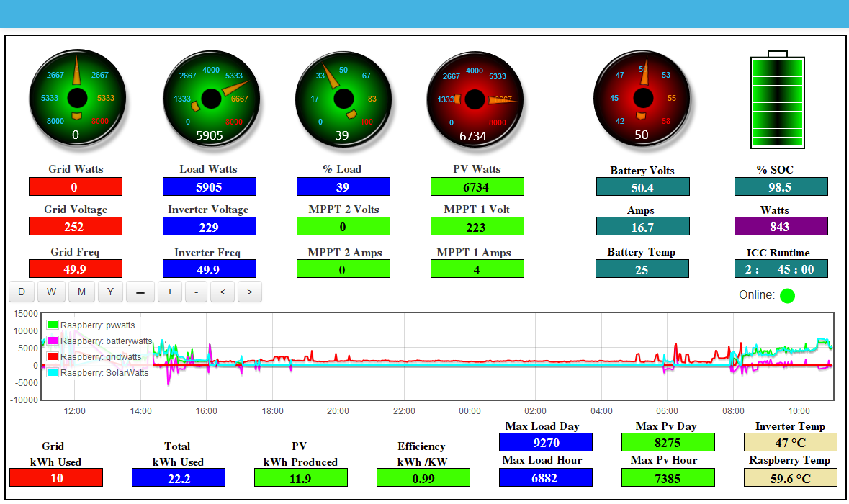Viewport: 849px width, 504px height.
Task: Click the Inverter Temp value box
Action: (790, 442)
